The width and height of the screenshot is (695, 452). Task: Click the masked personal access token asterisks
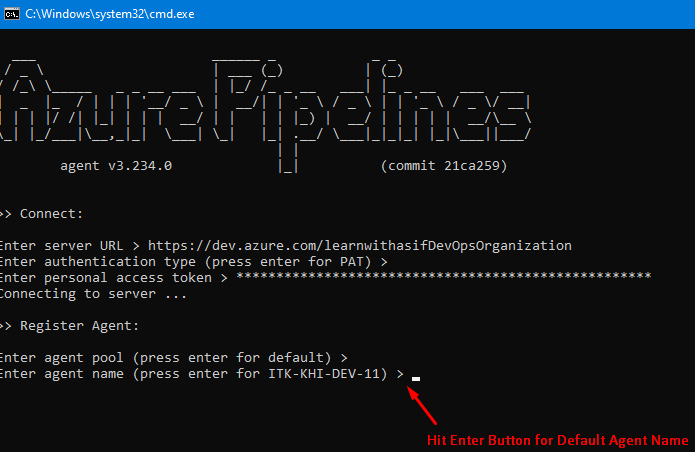coord(440,277)
